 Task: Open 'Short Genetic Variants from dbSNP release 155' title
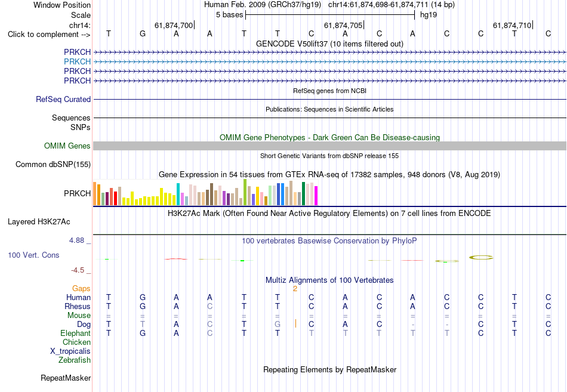click(x=329, y=156)
